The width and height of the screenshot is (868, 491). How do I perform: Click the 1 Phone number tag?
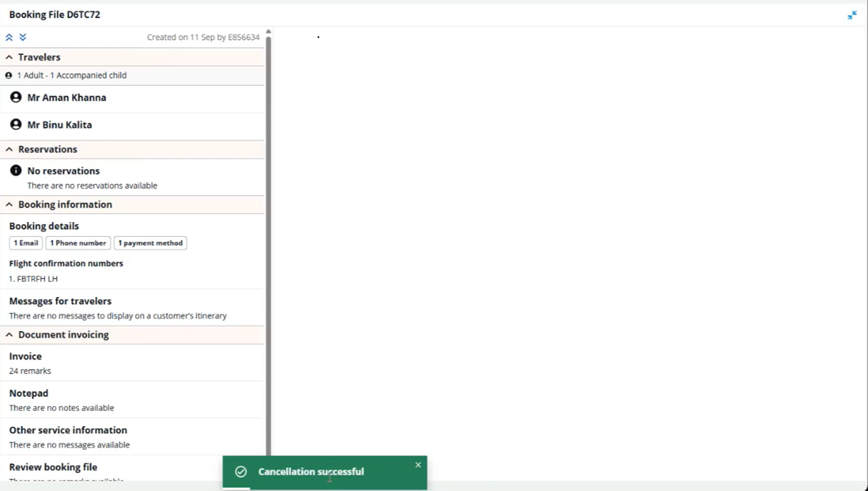(78, 243)
